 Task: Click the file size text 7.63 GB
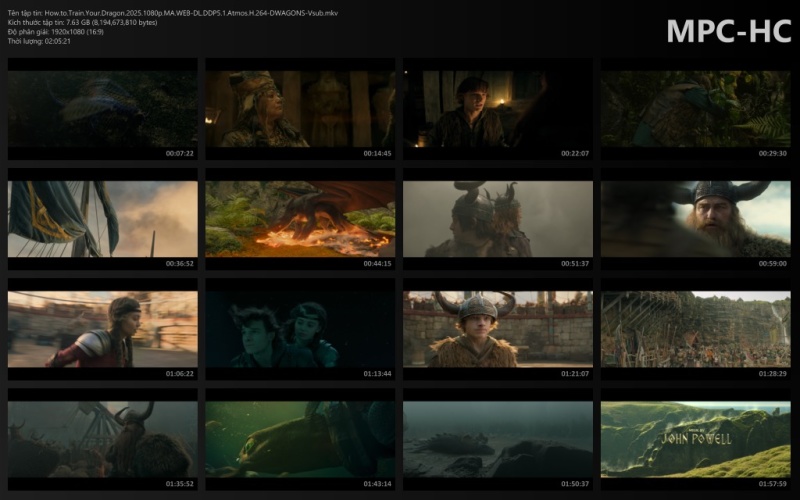point(78,22)
